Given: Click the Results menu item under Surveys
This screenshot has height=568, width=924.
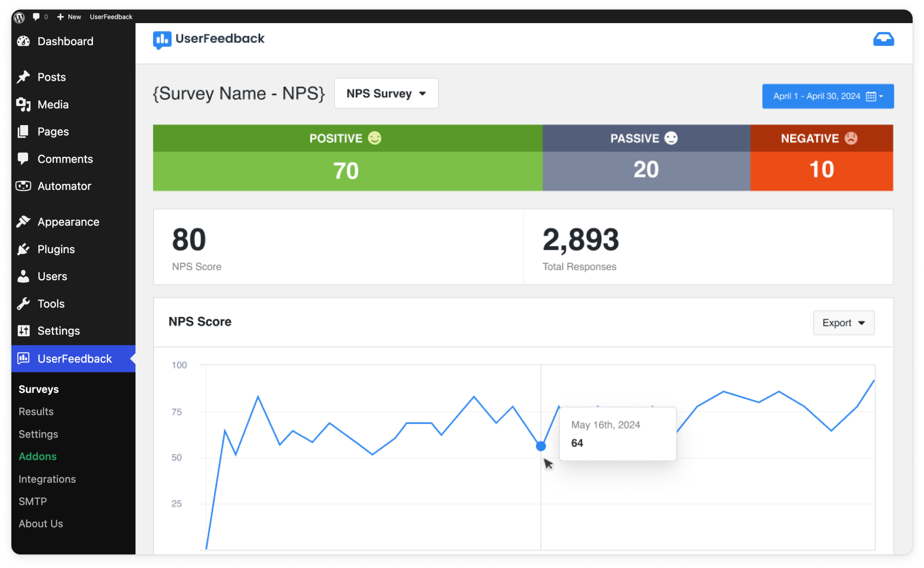Looking at the screenshot, I should pyautogui.click(x=35, y=411).
